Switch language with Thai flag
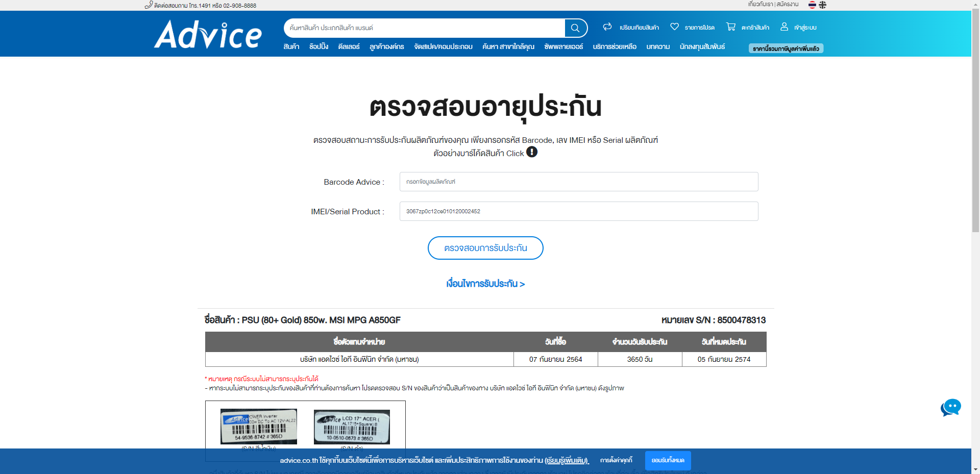980x474 pixels. [x=812, y=5]
